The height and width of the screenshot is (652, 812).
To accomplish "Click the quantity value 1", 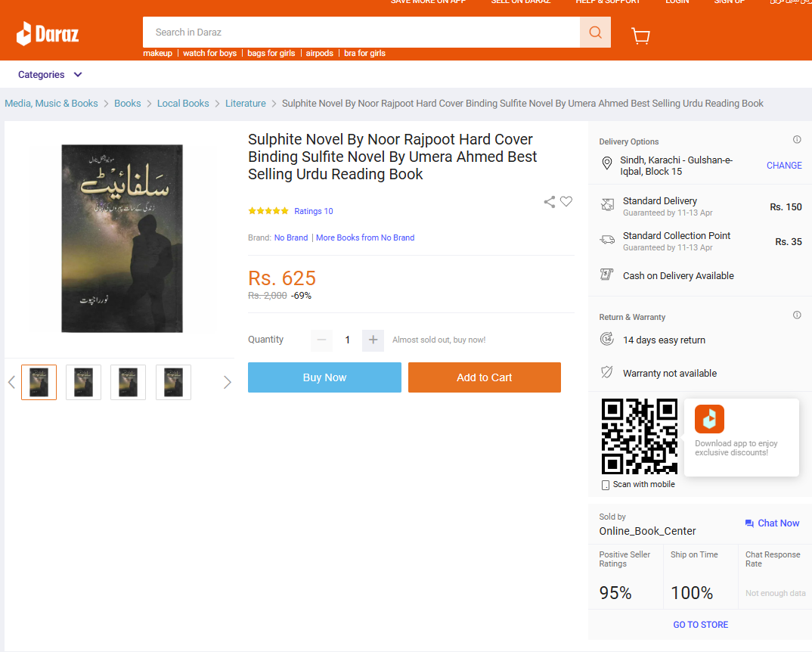I will pyautogui.click(x=348, y=340).
